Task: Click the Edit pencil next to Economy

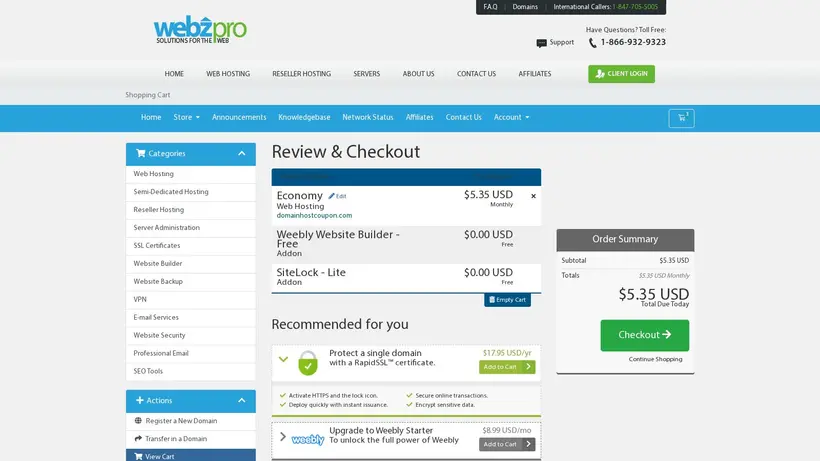Action: [337, 196]
